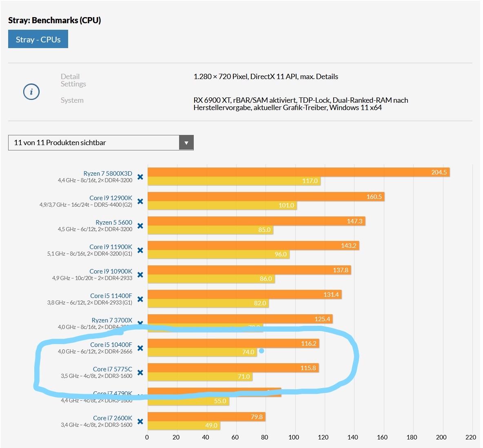The width and height of the screenshot is (483, 448).
Task: Click the orange 115.8 bar for Core i7 5775C
Action: coord(233,368)
